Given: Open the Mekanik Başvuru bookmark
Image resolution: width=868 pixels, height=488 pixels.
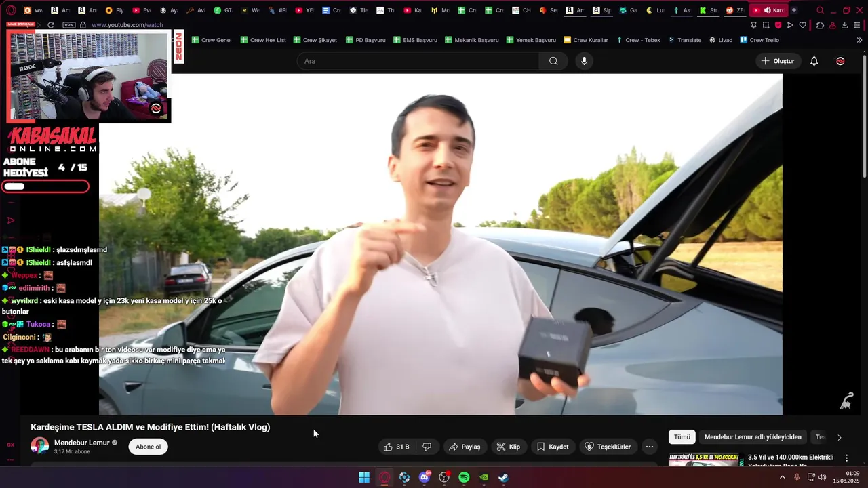Looking at the screenshot, I should (x=471, y=40).
